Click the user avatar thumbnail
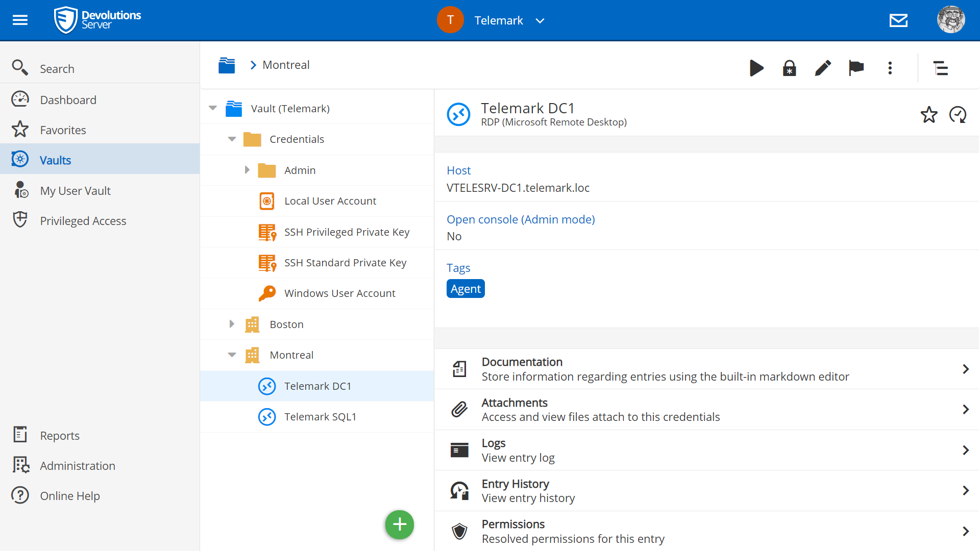Viewport: 980px width, 551px height. coord(950,20)
